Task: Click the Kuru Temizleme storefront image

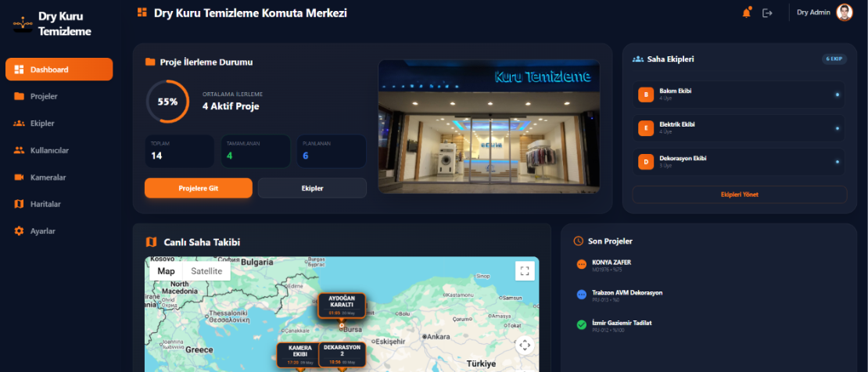Action: (x=489, y=127)
